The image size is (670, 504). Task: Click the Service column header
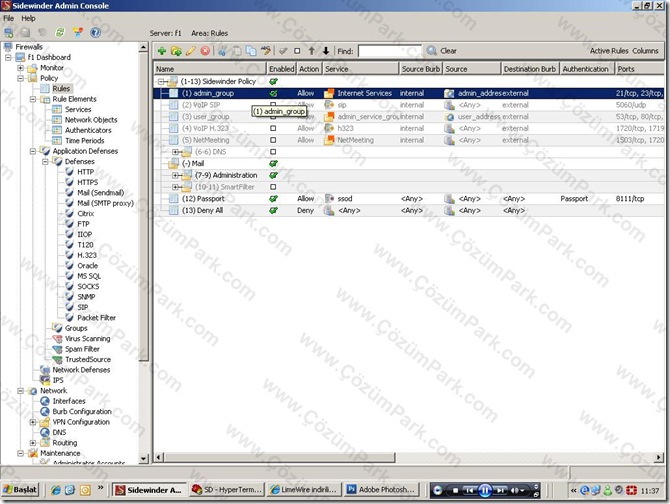(361, 69)
